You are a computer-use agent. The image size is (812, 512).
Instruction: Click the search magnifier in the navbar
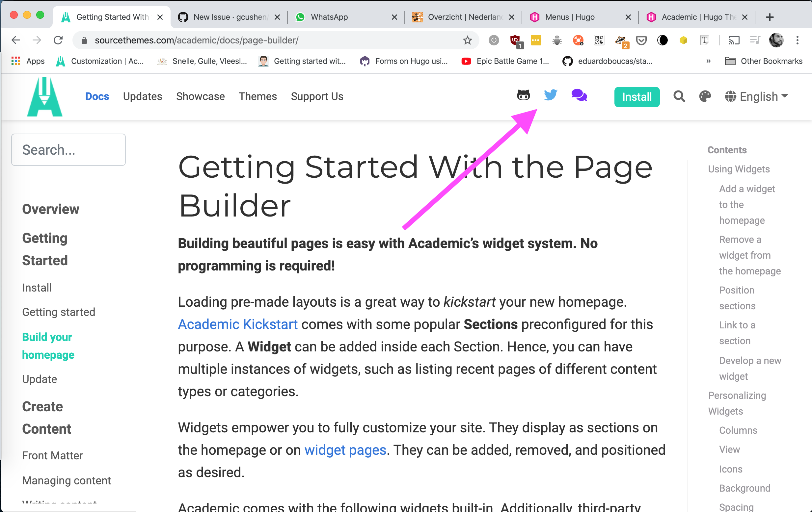(679, 97)
